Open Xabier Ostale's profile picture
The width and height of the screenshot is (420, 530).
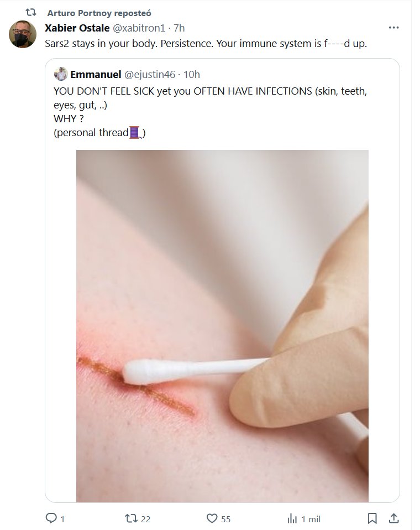22,34
